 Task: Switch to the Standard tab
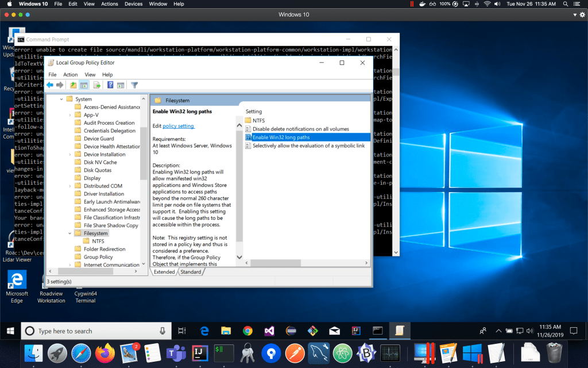pyautogui.click(x=191, y=272)
